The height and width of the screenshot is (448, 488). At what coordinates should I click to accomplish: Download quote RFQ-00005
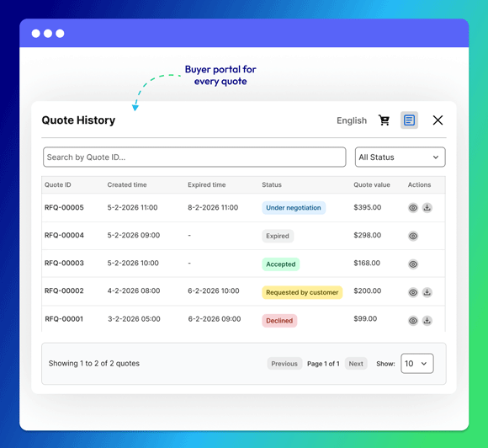(x=427, y=208)
